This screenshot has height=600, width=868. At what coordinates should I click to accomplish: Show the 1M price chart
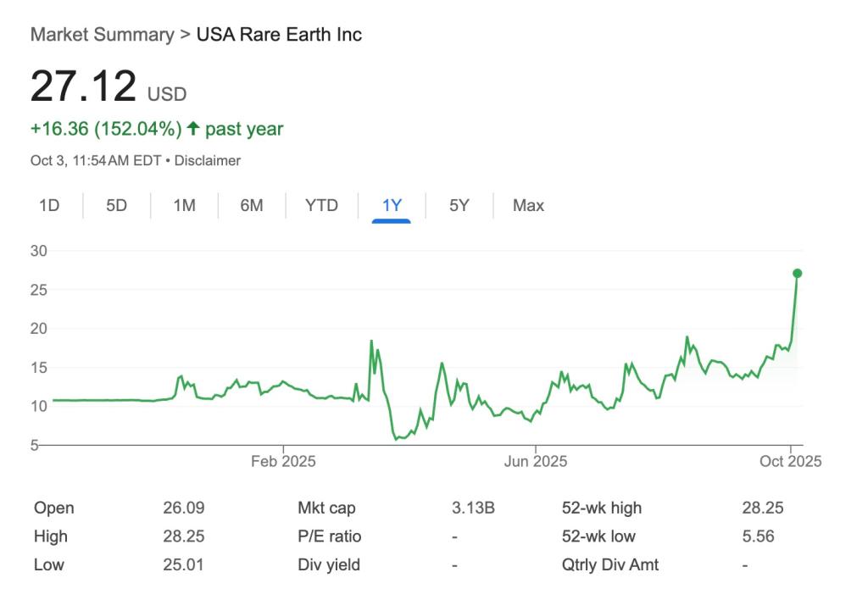(184, 205)
